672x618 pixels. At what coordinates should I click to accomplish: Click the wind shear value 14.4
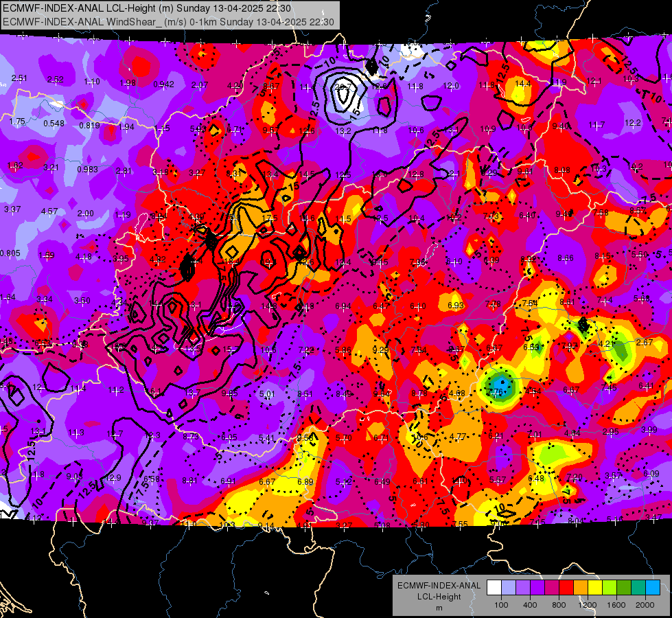point(523,83)
